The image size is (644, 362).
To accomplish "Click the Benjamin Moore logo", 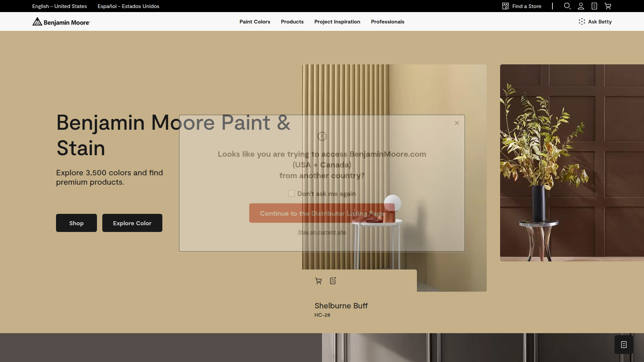I will click(61, 21).
